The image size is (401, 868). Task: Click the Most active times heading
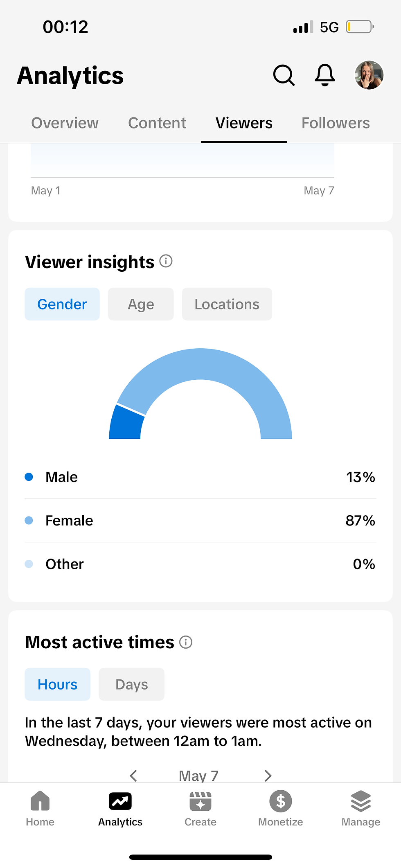coord(100,642)
